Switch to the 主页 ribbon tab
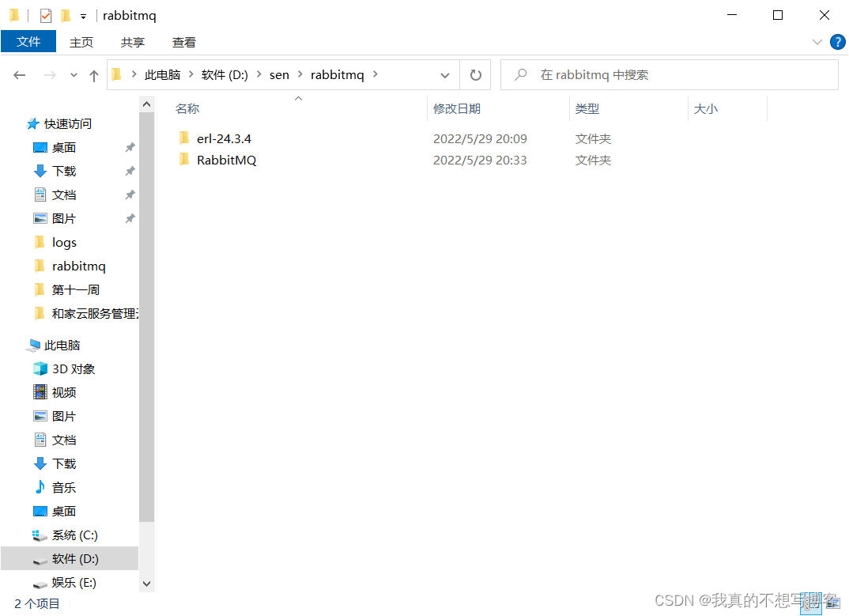The image size is (849, 616). click(x=81, y=42)
